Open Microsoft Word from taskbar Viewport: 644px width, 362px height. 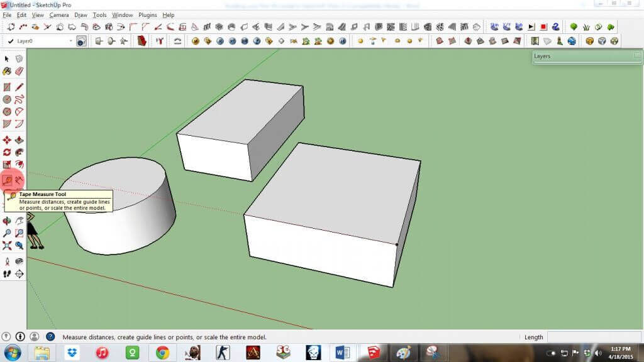click(343, 353)
